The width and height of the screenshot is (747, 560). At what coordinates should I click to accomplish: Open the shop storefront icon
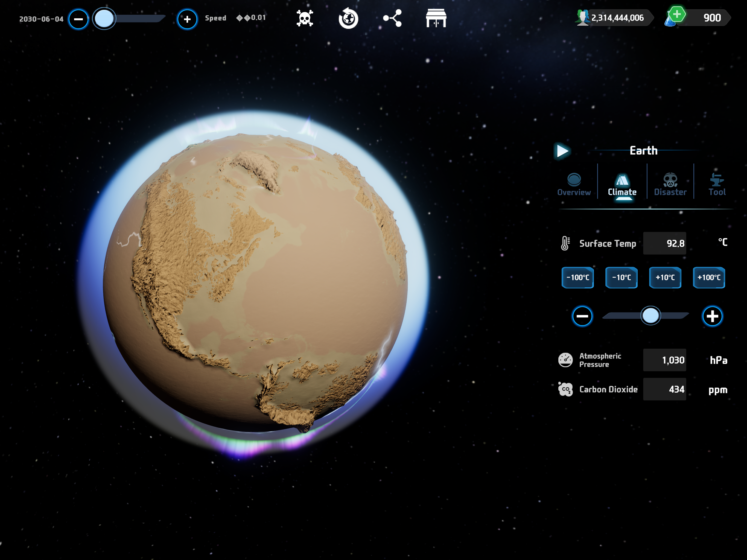pyautogui.click(x=436, y=18)
